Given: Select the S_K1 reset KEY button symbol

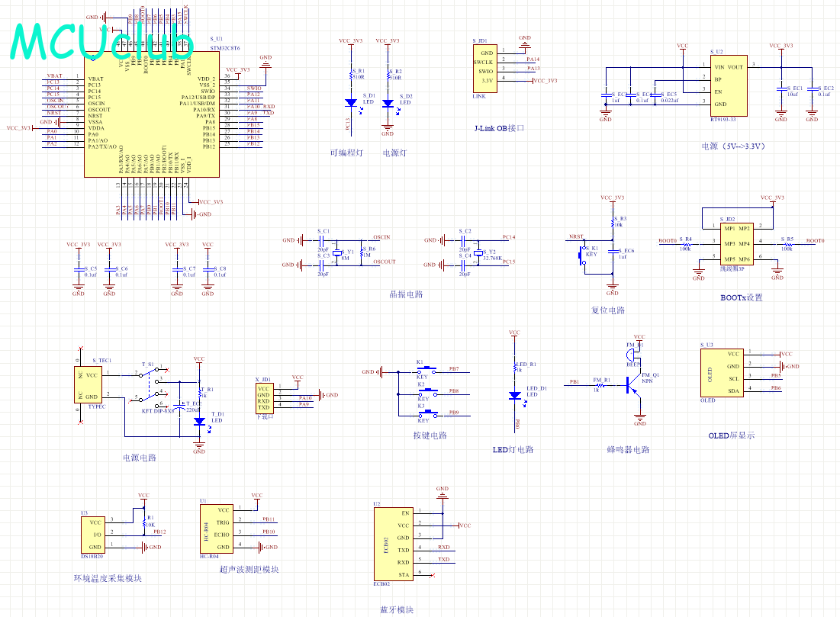Looking at the screenshot, I should (583, 255).
